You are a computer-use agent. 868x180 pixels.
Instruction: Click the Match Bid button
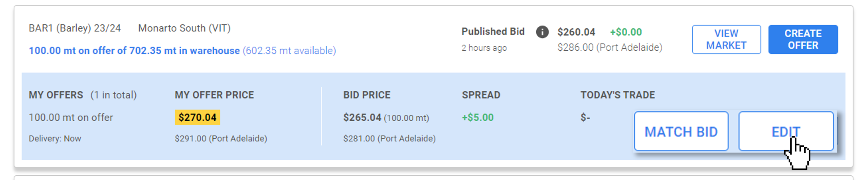pos(681,132)
